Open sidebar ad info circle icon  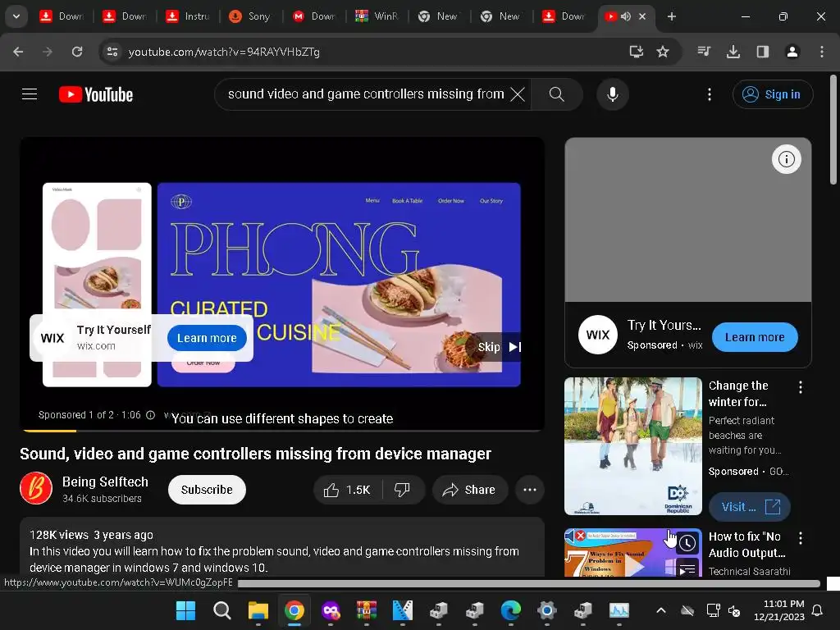pyautogui.click(x=786, y=159)
